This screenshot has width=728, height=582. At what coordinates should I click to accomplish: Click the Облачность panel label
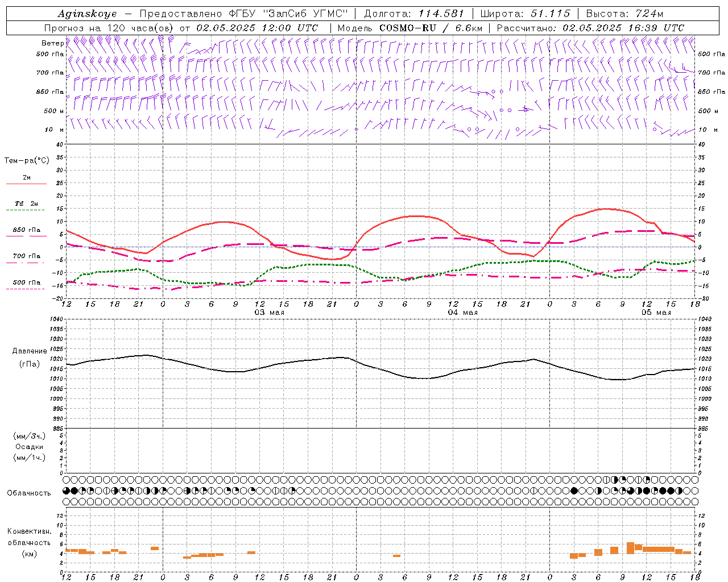(29, 493)
